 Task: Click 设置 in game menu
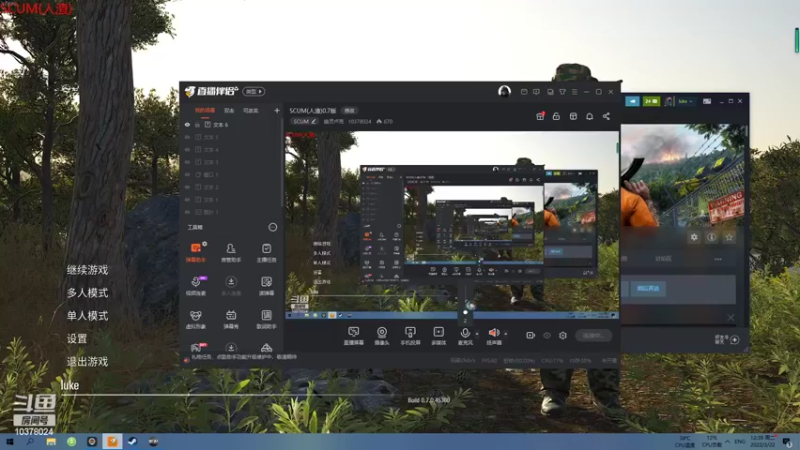click(x=77, y=339)
